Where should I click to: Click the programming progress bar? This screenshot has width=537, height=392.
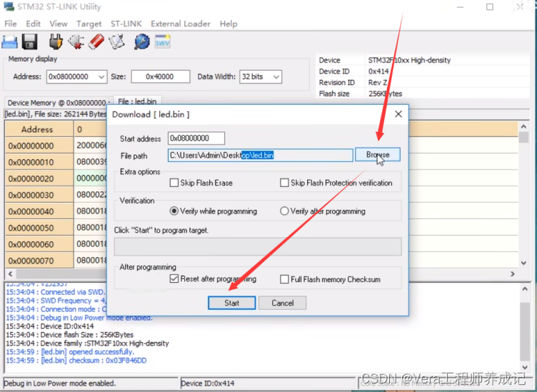point(258,247)
